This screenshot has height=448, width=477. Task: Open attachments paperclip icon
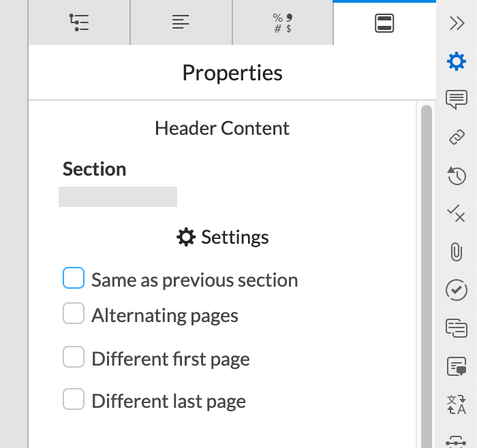(456, 252)
